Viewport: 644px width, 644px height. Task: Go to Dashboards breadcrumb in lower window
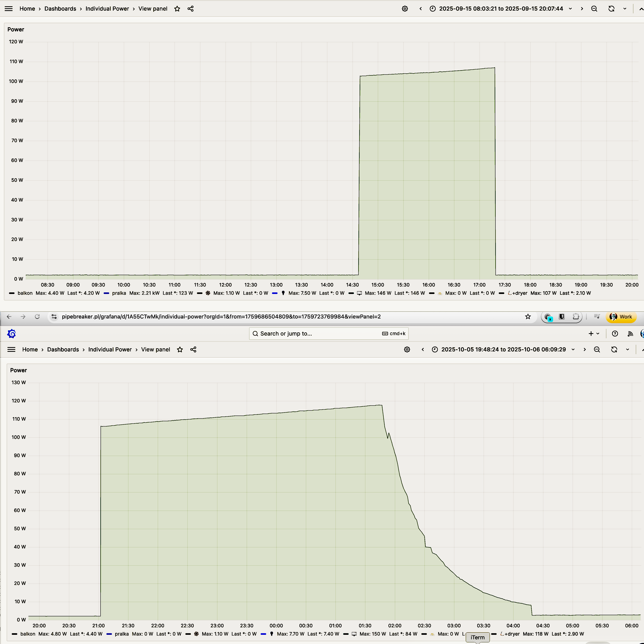tap(63, 349)
